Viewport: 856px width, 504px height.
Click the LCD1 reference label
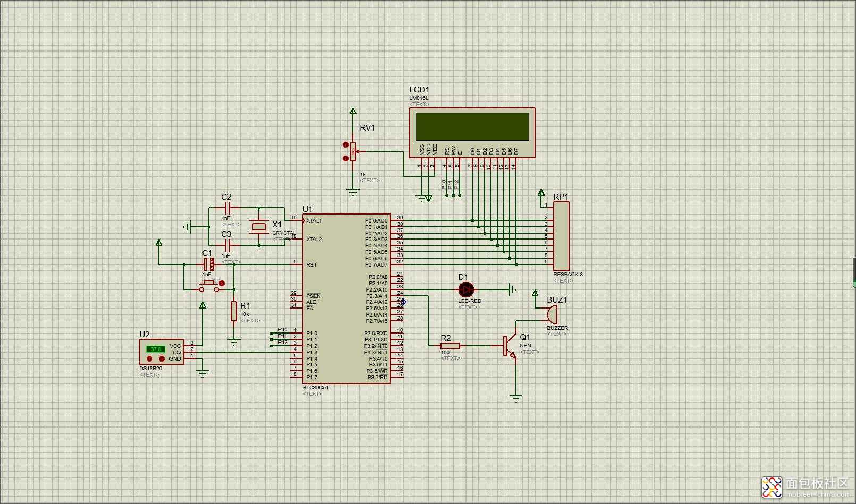point(419,90)
